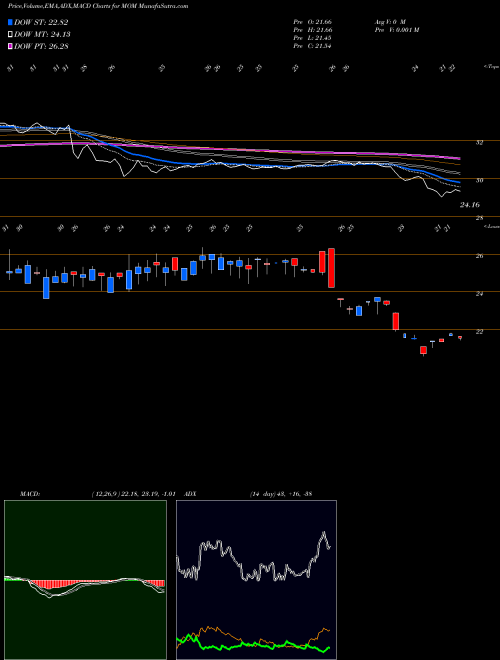
Task: Click the white DOW MT legend swatch
Action: 10,35
